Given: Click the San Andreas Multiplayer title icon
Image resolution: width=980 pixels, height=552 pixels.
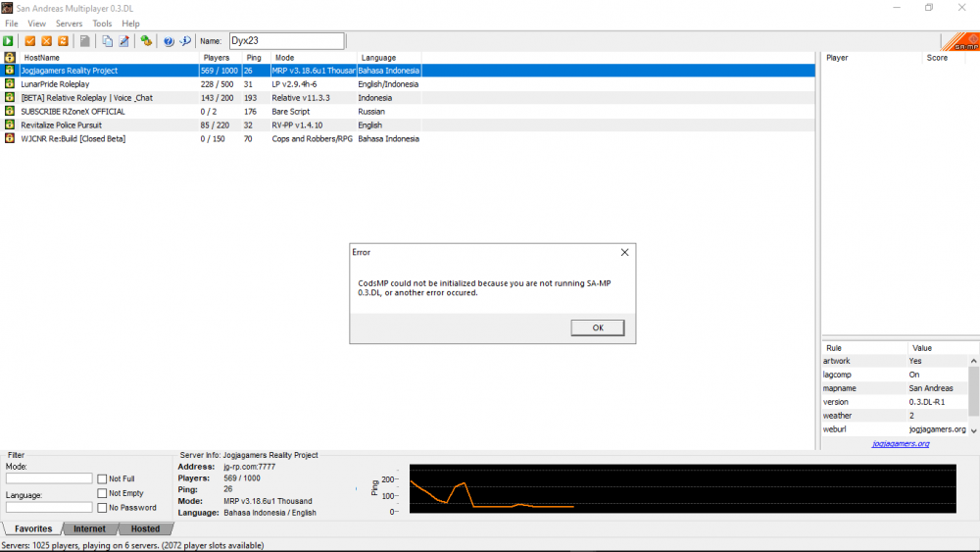Looking at the screenshot, I should 7,8.
